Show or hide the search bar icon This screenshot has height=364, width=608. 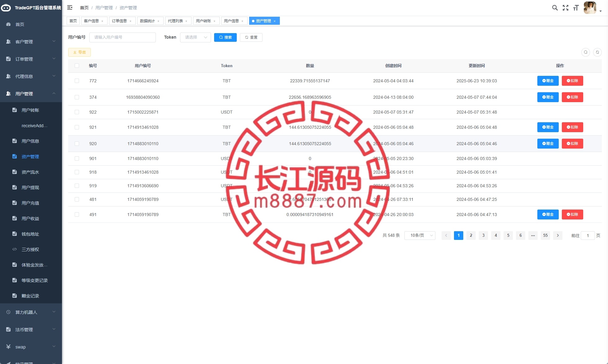tap(586, 52)
